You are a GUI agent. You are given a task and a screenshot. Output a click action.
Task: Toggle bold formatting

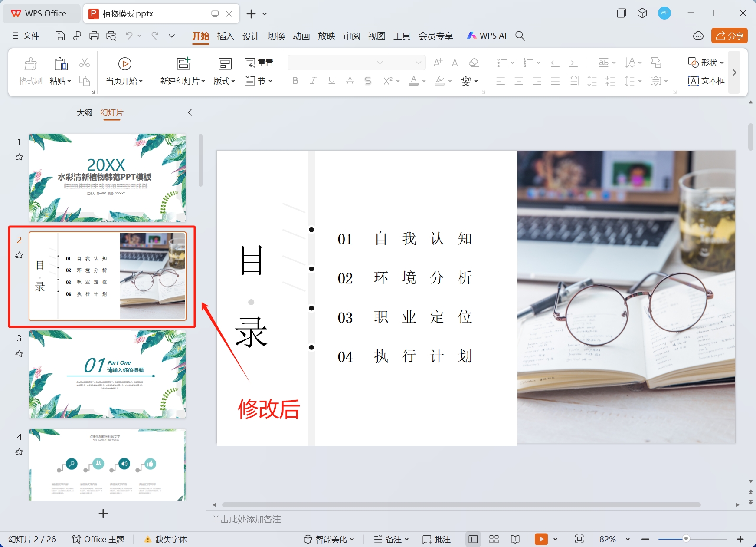pyautogui.click(x=295, y=80)
